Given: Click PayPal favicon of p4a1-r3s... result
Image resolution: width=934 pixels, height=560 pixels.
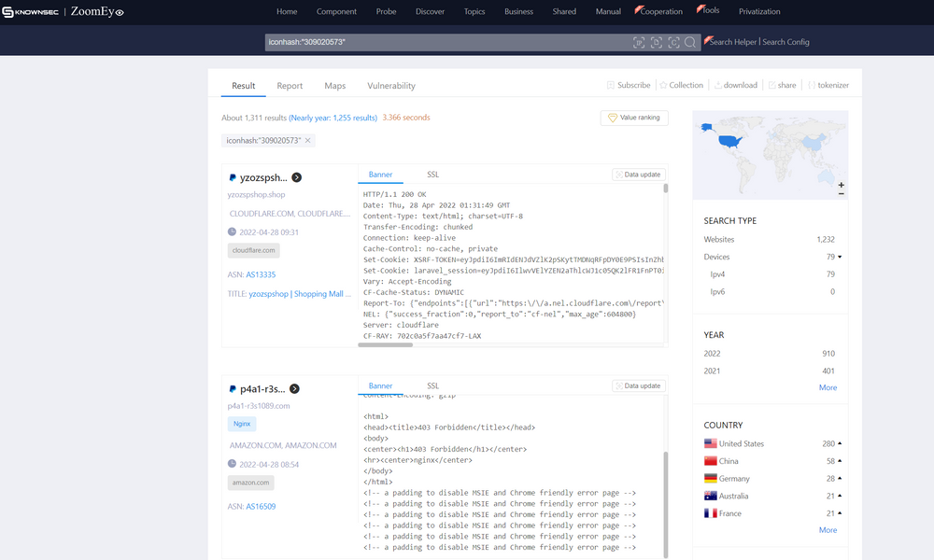Looking at the screenshot, I should (x=233, y=388).
